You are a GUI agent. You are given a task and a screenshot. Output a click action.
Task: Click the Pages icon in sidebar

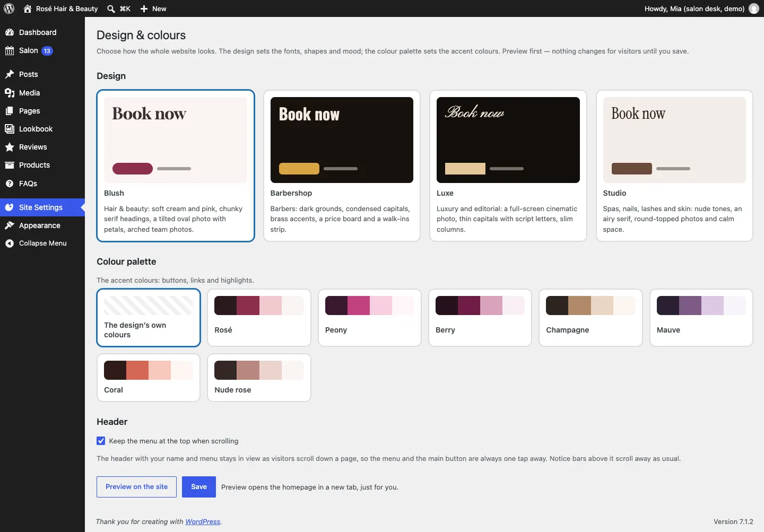tap(10, 111)
